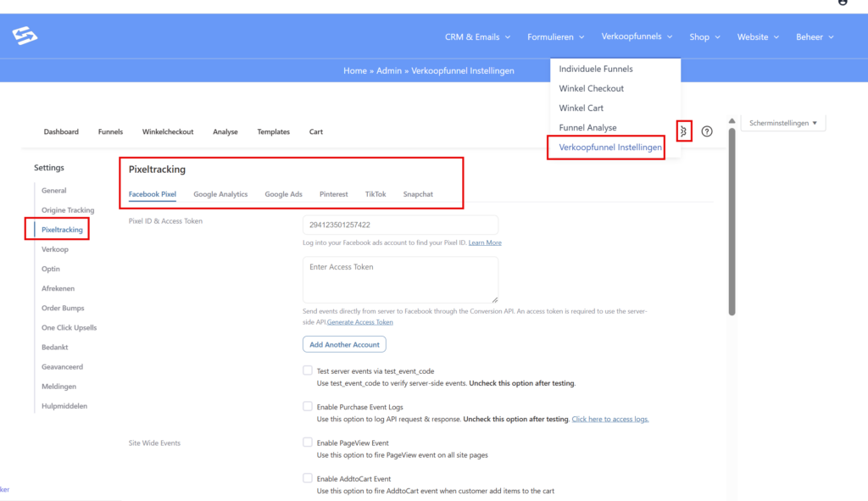Click the site logo in the header
Viewport: 868px width, 501px height.
25,36
